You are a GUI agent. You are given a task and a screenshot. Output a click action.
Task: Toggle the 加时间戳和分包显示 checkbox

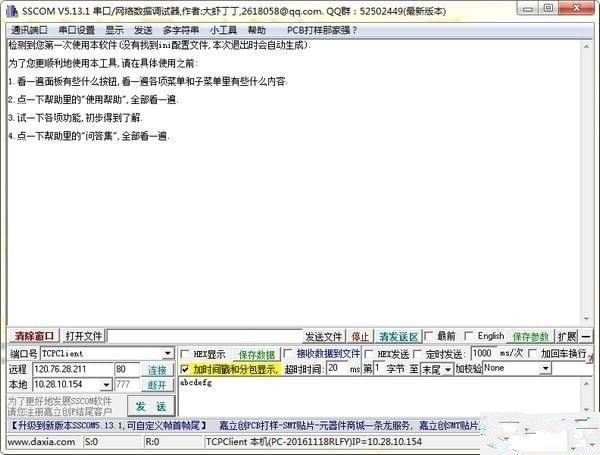click(x=185, y=369)
